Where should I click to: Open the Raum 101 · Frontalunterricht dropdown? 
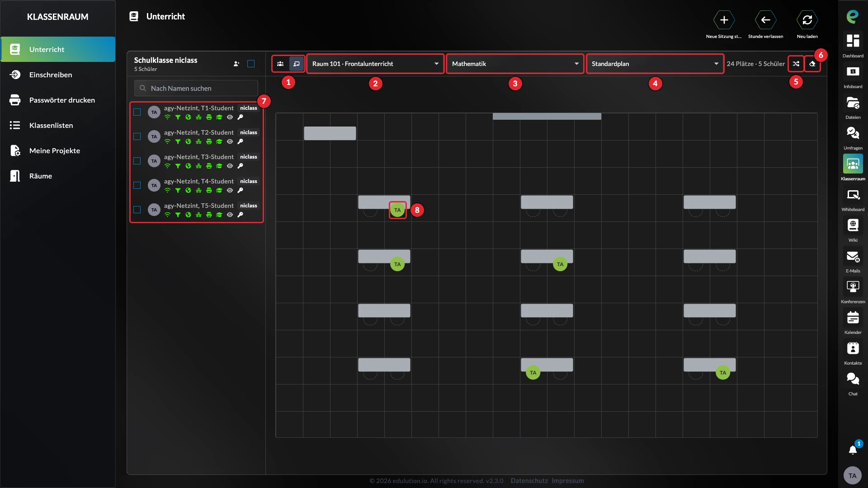tap(375, 64)
